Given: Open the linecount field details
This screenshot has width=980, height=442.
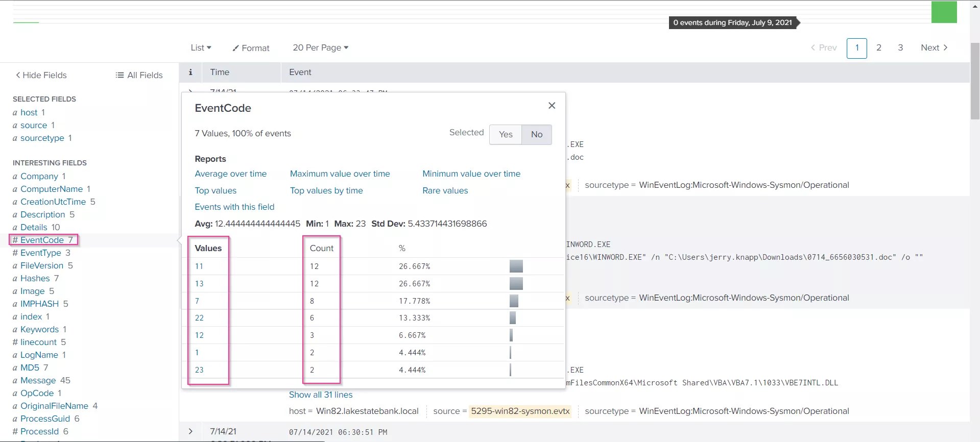Looking at the screenshot, I should pyautogui.click(x=39, y=342).
